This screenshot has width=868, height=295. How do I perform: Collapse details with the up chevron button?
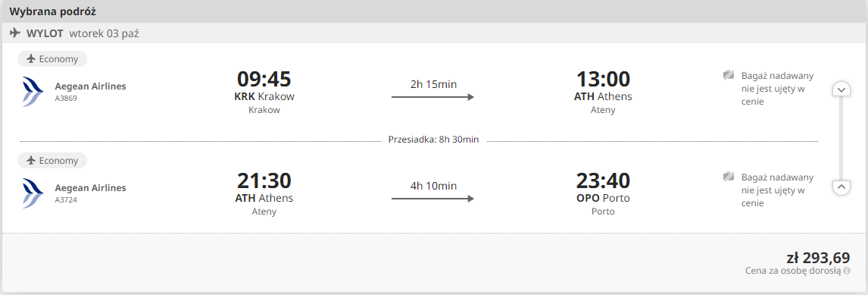coord(841,187)
